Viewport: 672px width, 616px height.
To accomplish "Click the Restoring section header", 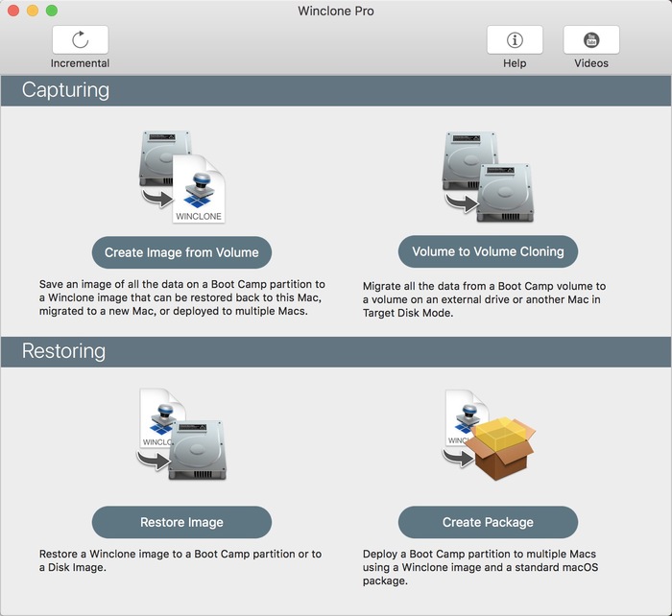I will pos(336,352).
